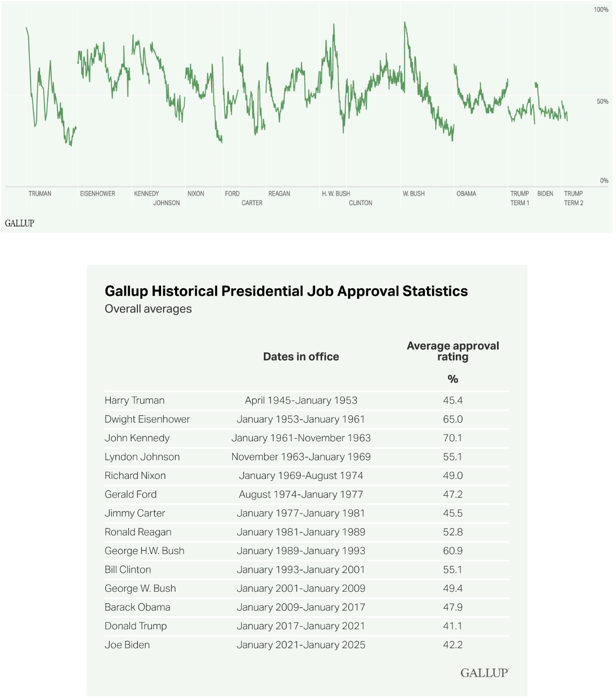Click the Overall averages subtitle
The image size is (616, 699).
(x=148, y=309)
